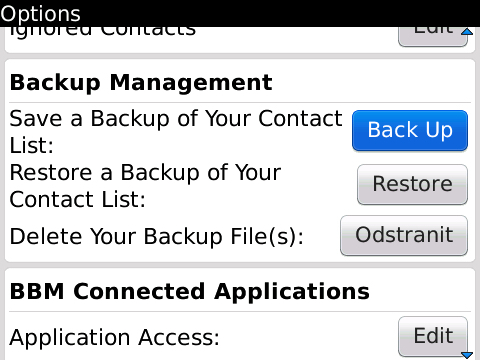Image resolution: width=480 pixels, height=360 pixels.
Task: Click the blue up scroll arrow
Action: 467,31
